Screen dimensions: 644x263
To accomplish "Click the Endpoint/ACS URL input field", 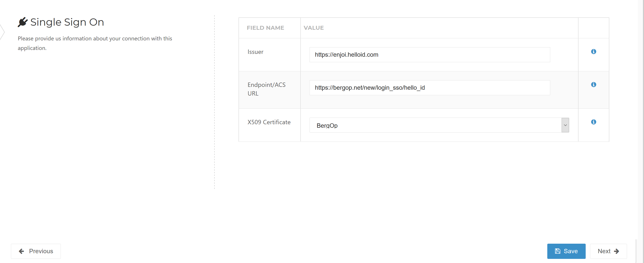I will tap(430, 88).
